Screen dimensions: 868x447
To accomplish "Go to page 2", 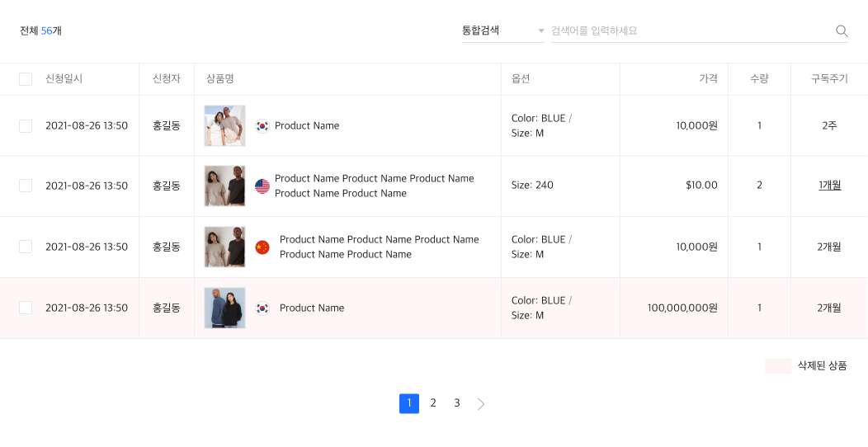I will (433, 403).
